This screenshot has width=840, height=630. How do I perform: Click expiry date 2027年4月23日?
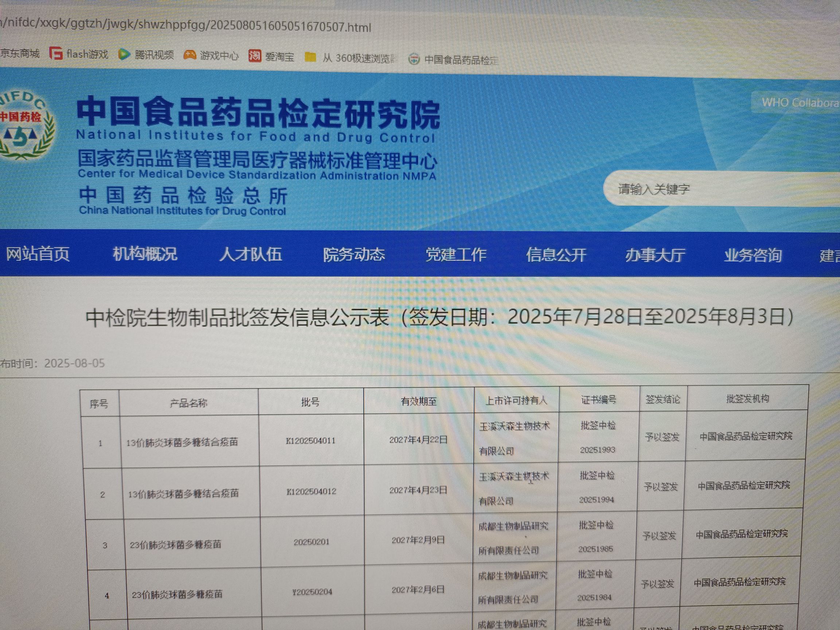pos(419,490)
